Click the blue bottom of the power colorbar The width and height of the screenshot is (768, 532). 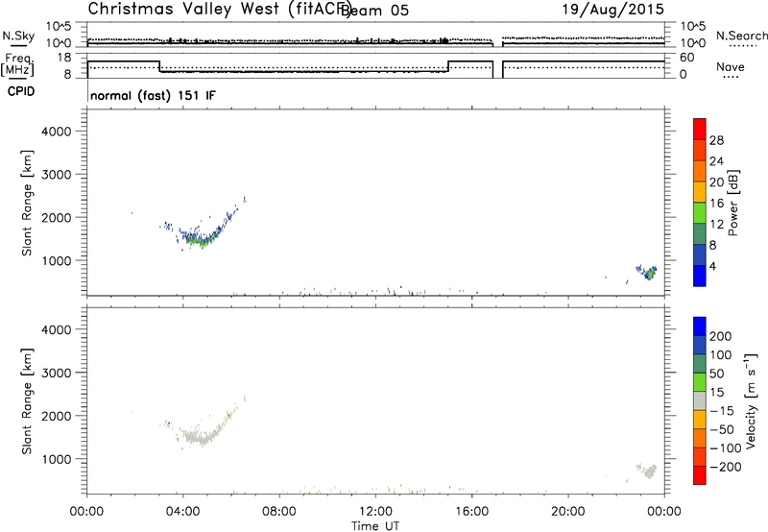(700, 276)
